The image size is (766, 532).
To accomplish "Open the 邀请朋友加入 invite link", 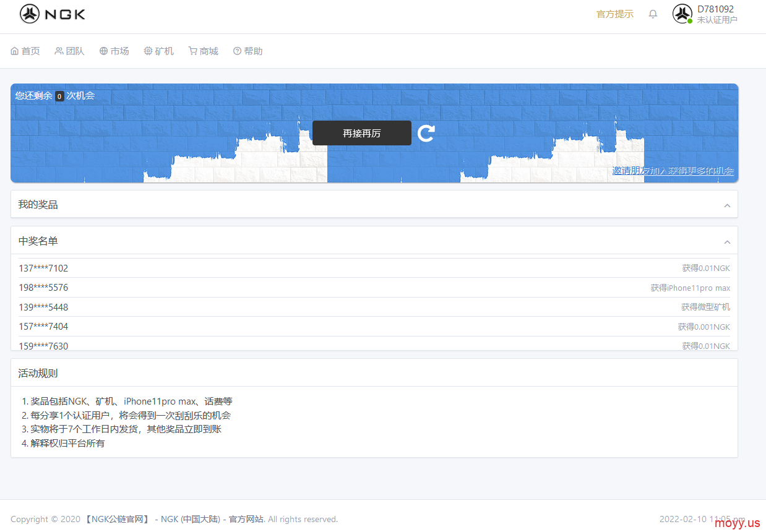I will (673, 171).
